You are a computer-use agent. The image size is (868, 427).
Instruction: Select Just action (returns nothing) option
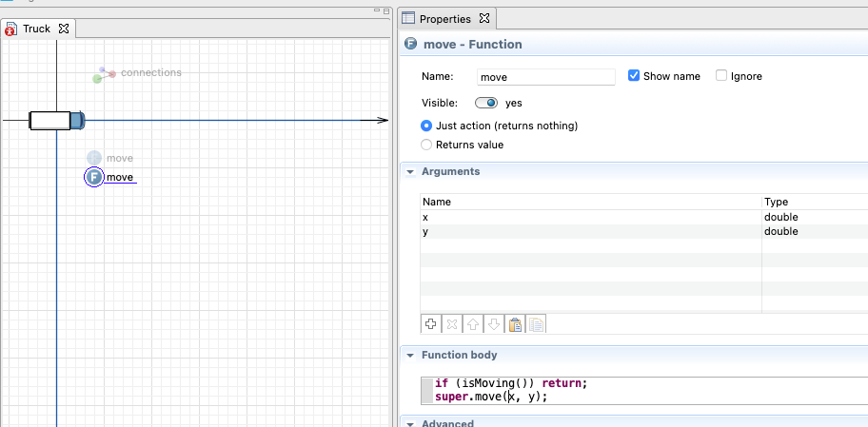point(426,126)
